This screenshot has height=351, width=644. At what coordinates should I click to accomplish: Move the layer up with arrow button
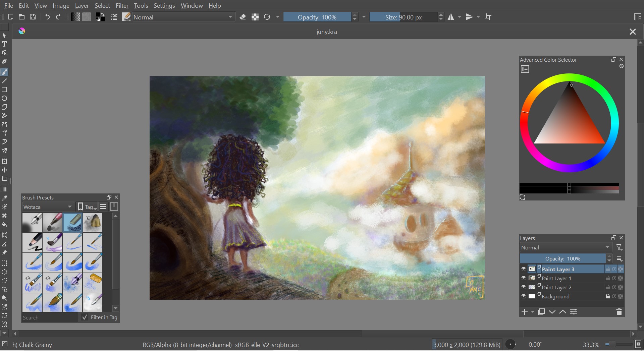(x=563, y=312)
